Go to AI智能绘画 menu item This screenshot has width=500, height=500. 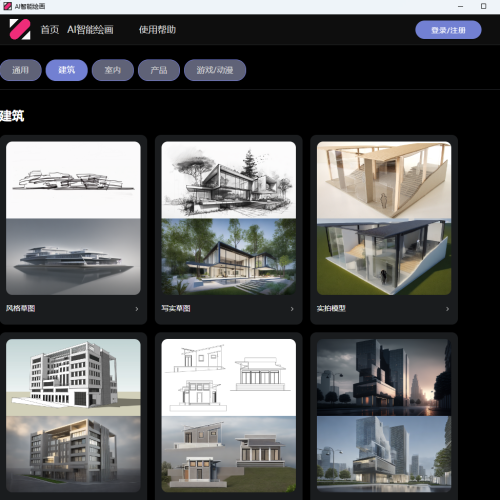(90, 30)
